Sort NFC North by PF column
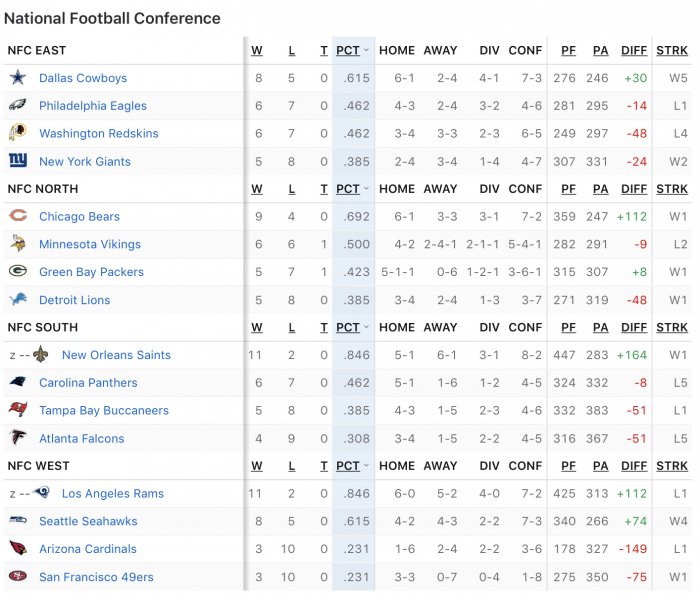Viewport: 700px width, 595px height. coord(568,189)
